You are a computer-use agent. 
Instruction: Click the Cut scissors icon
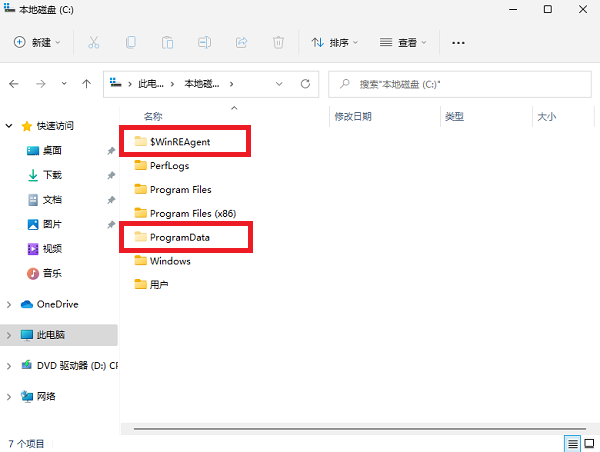(x=93, y=42)
